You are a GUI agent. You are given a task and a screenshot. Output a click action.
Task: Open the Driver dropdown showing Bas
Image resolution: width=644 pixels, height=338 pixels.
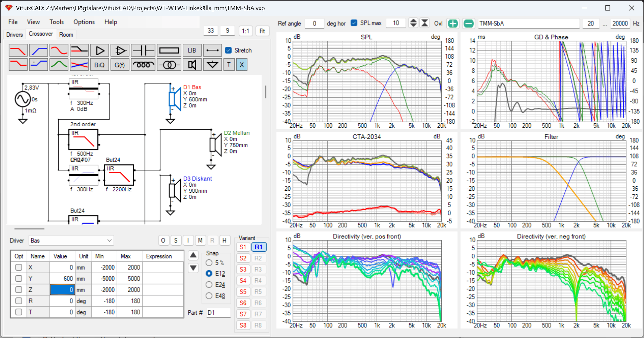(71, 240)
